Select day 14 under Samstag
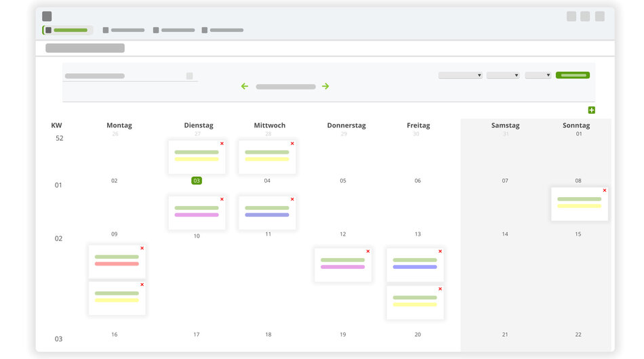The width and height of the screenshot is (644, 359). 505,234
